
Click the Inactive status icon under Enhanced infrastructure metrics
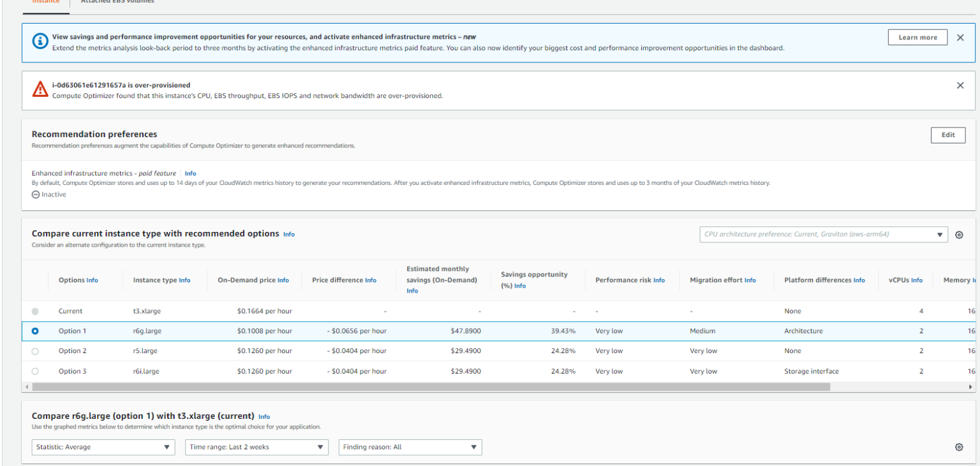pos(35,194)
